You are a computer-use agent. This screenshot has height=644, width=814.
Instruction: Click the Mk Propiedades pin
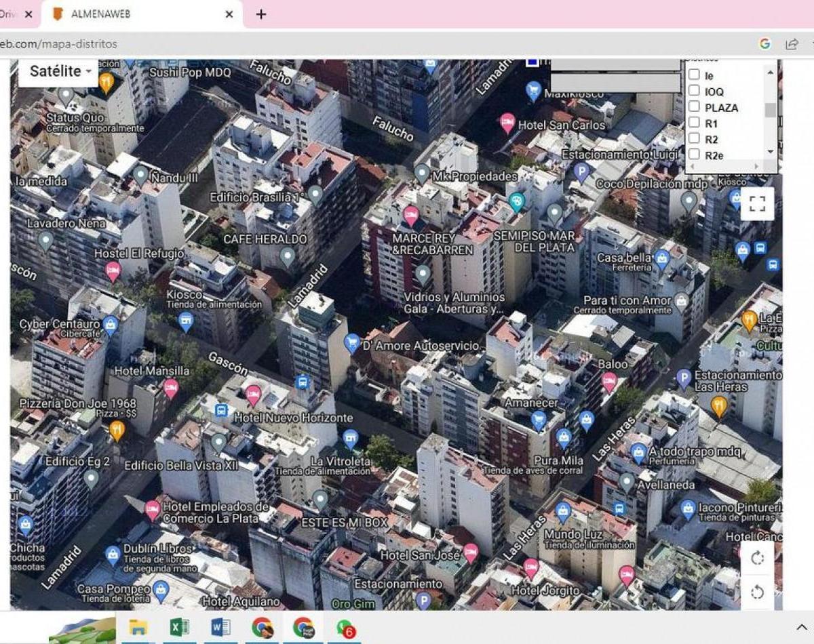coord(422,174)
